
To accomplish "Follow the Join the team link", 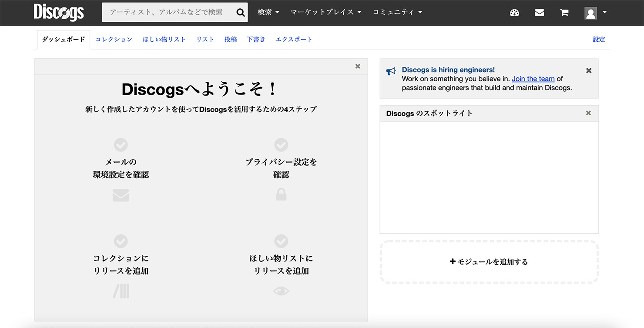I will tap(533, 79).
